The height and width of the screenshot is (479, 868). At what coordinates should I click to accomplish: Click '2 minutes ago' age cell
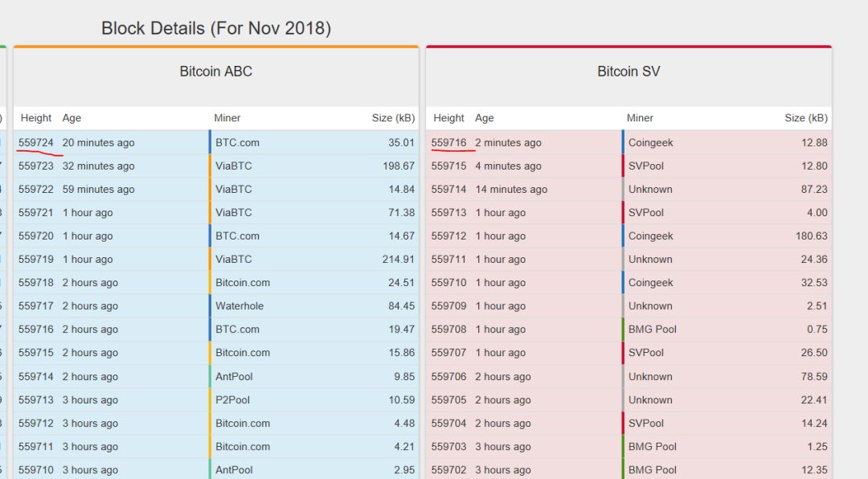[x=508, y=142]
